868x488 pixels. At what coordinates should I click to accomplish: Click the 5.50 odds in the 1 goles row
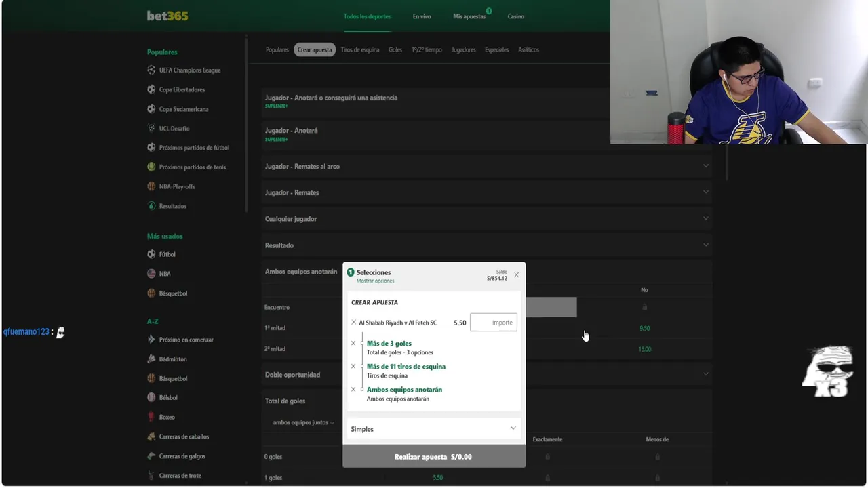pyautogui.click(x=438, y=477)
